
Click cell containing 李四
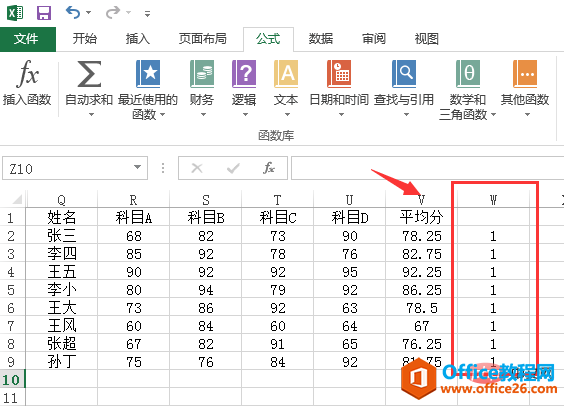coord(62,254)
